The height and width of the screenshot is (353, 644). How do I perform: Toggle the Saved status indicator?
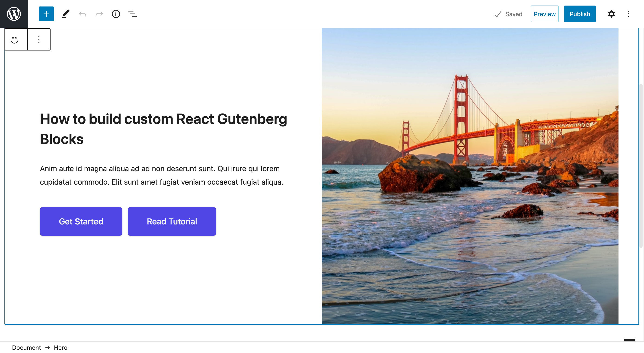pos(508,13)
